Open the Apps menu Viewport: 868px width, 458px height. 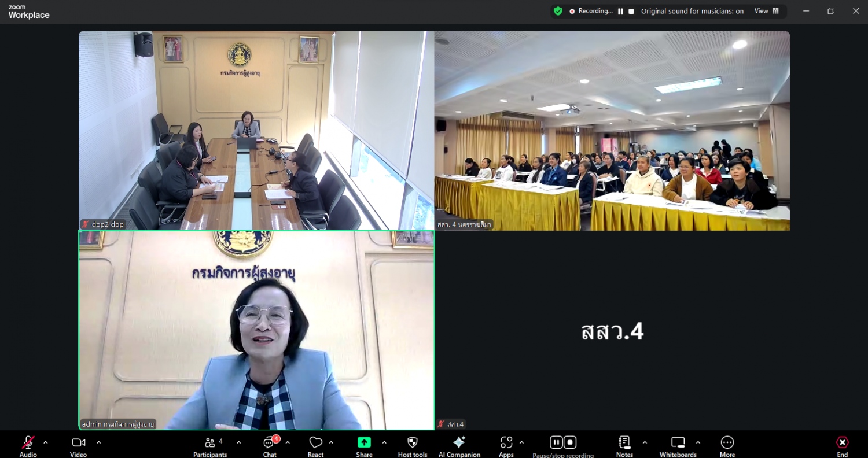[506, 443]
